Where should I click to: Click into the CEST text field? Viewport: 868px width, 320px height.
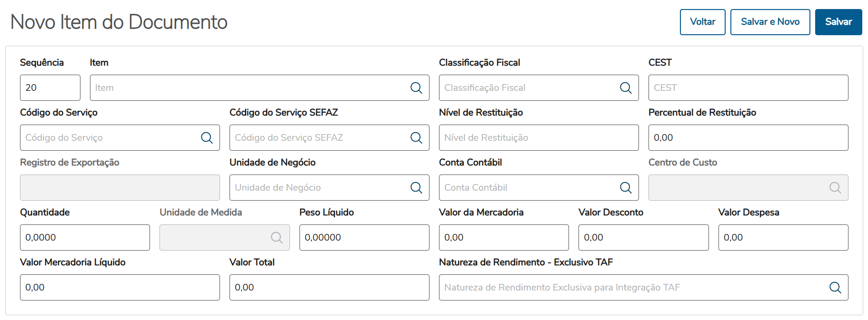748,88
